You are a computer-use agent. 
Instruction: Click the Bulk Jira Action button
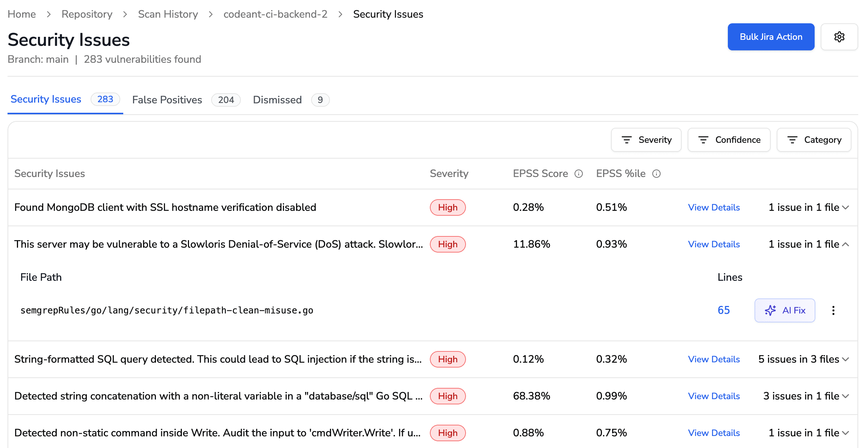click(x=771, y=37)
